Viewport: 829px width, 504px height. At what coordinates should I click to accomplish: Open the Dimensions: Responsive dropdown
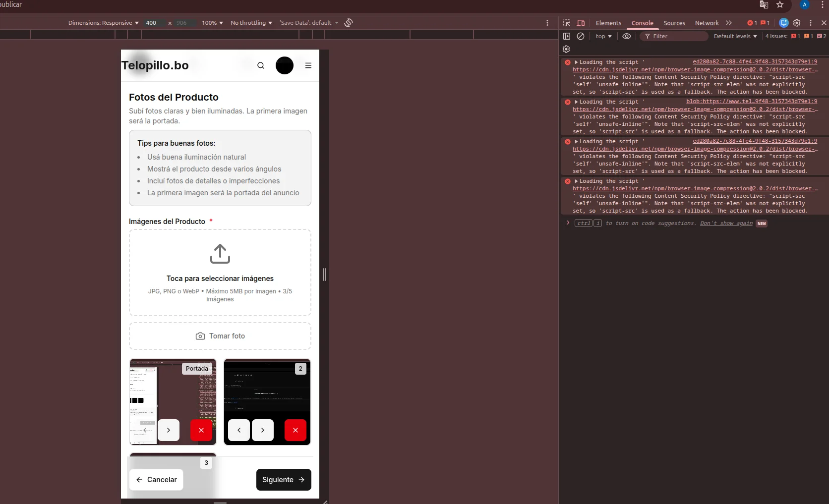(103, 23)
